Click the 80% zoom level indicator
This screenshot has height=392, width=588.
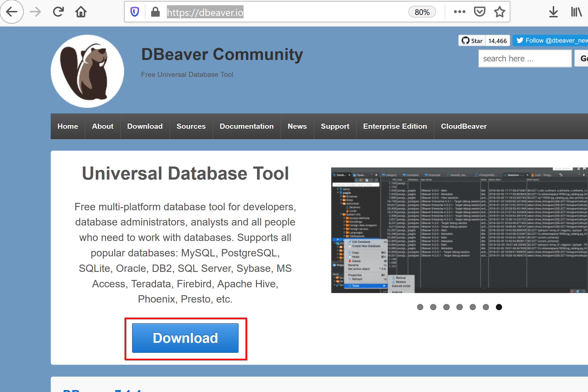[422, 12]
